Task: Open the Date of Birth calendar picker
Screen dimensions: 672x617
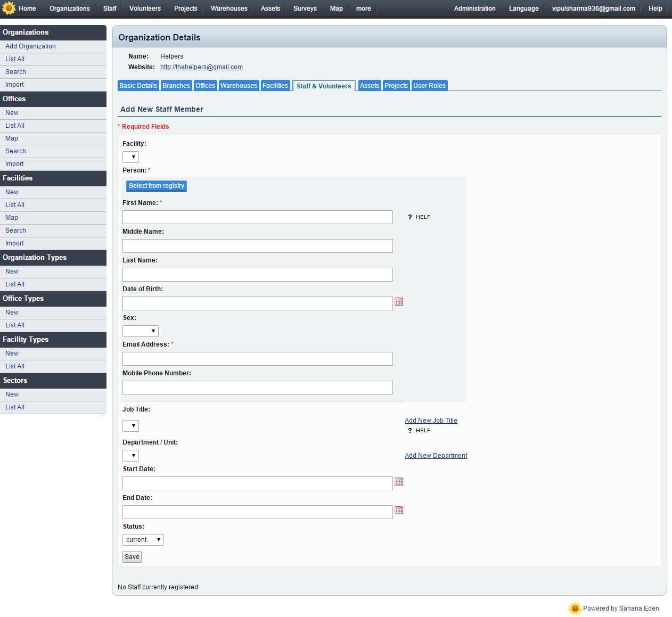Action: tap(399, 302)
